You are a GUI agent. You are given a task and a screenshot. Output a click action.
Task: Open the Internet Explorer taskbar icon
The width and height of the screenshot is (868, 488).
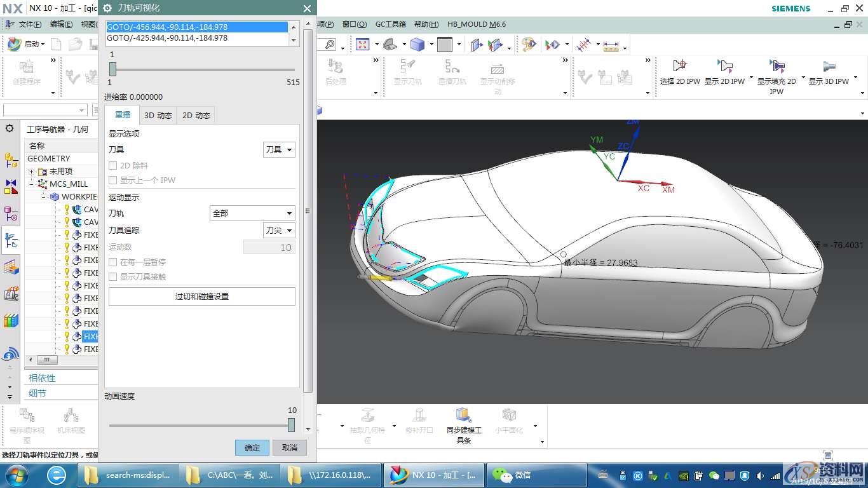57,475
